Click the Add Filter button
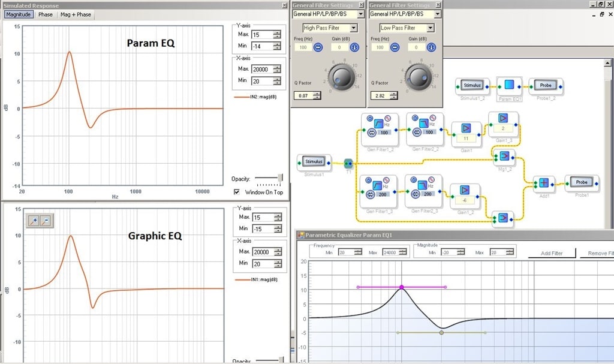614x364 pixels. tap(552, 253)
